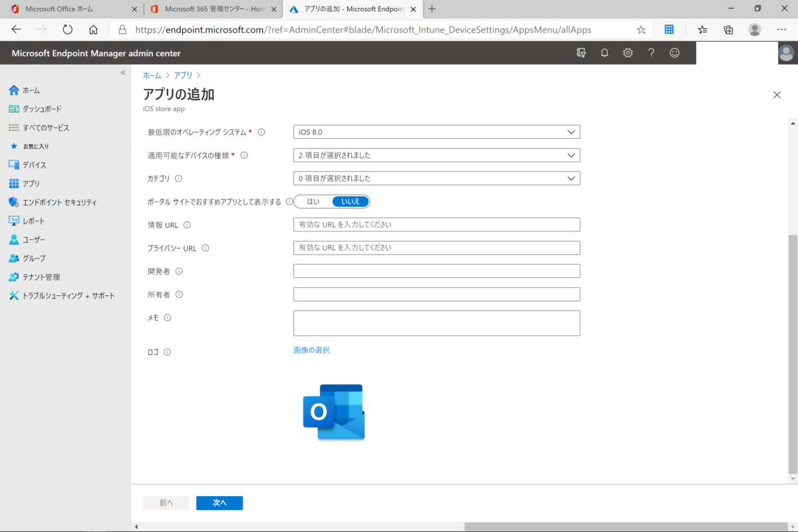The image size is (798, 532).
Task: Open the notifications bell
Action: tap(604, 53)
